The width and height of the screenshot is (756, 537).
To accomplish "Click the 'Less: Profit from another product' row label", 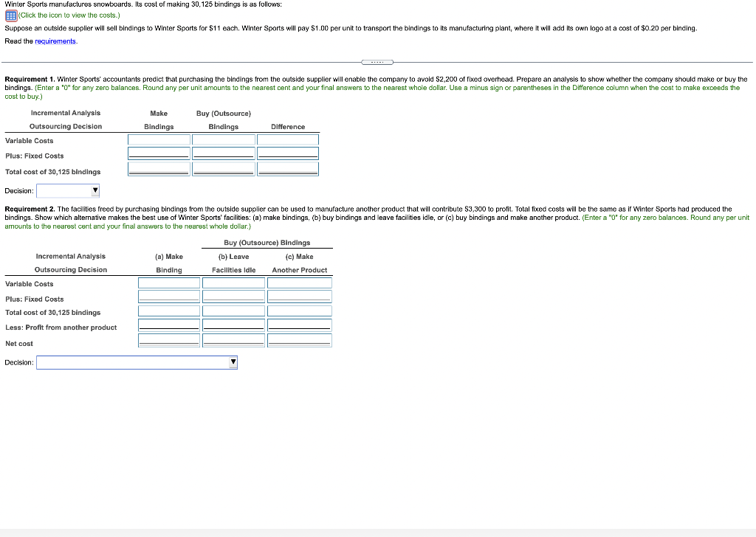I will point(61,328).
